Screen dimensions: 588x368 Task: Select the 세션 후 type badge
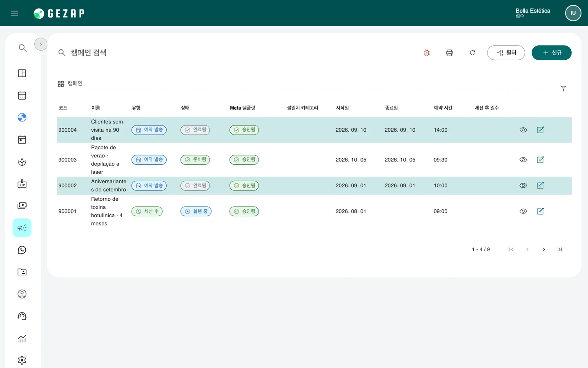coord(147,211)
